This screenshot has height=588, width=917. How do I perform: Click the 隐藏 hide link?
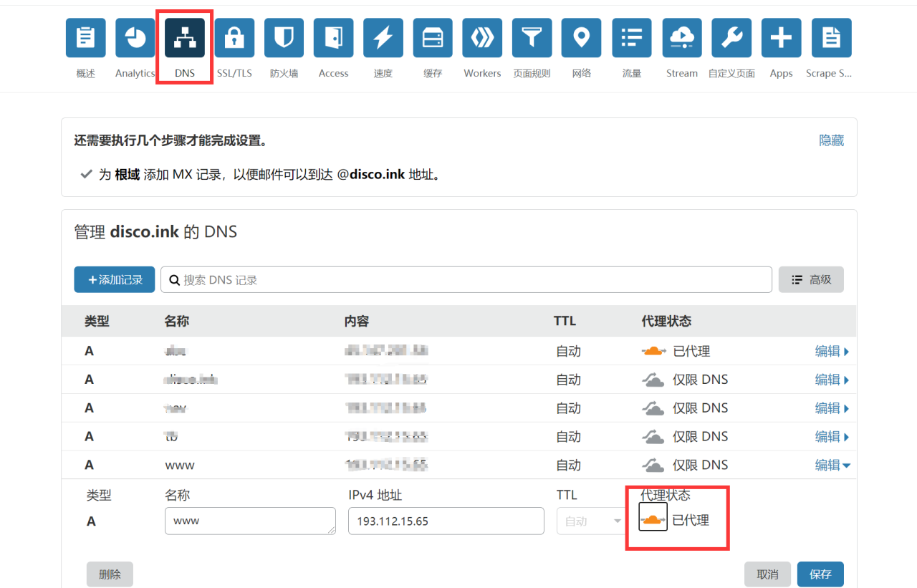point(832,140)
